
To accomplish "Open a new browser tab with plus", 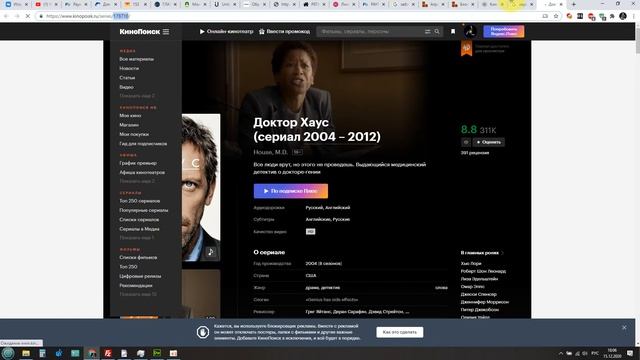I will 573,4.
